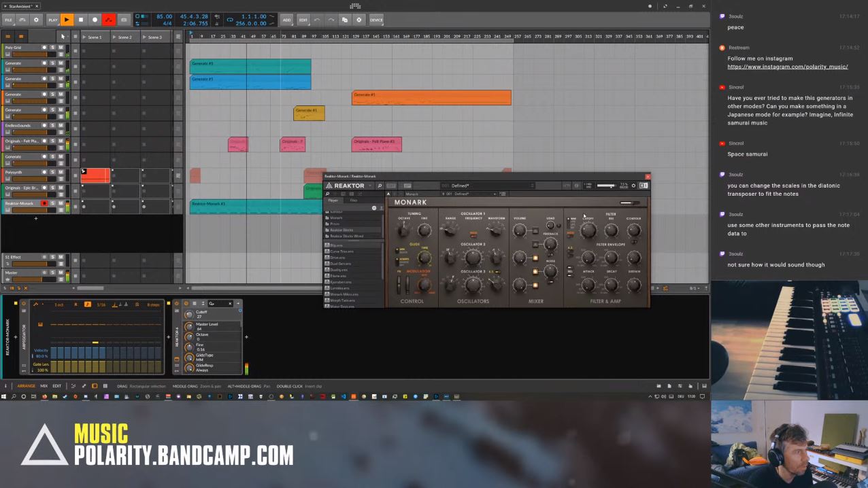The width and height of the screenshot is (868, 488).
Task: Stop the transport playback
Action: click(81, 20)
